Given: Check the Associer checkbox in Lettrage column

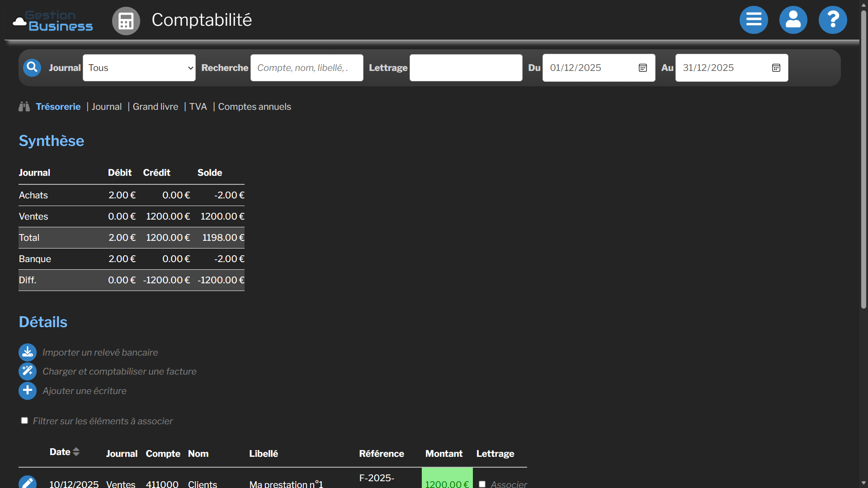Looking at the screenshot, I should (482, 484).
